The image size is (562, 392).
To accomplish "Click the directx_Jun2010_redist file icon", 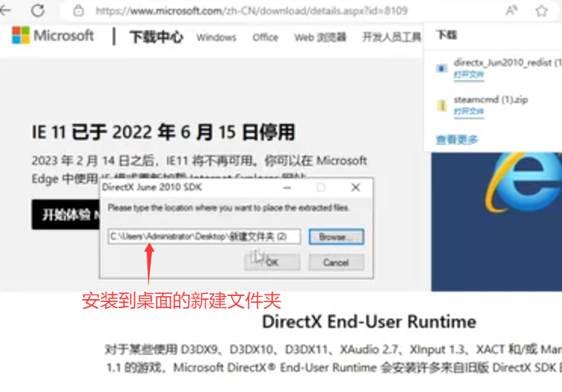I will 442,68.
